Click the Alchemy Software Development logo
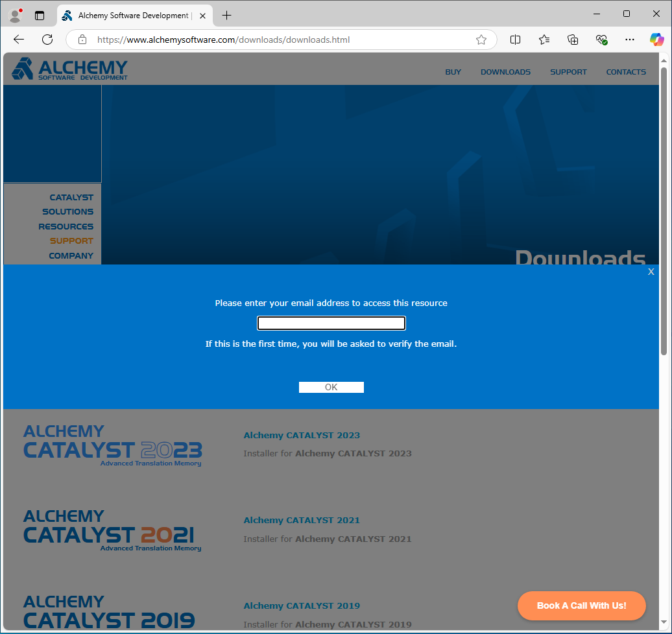Viewport: 672px width, 634px height. pos(69,69)
